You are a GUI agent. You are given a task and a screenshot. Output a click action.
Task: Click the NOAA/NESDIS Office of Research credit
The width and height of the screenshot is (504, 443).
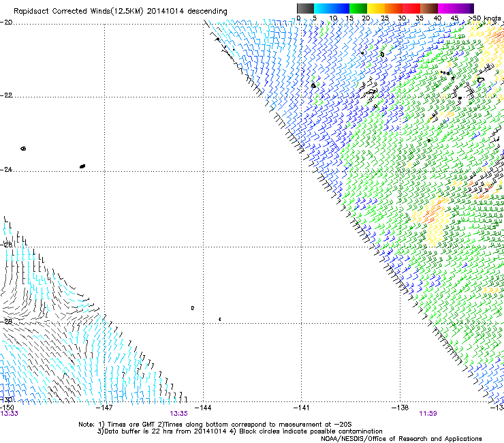(401, 439)
